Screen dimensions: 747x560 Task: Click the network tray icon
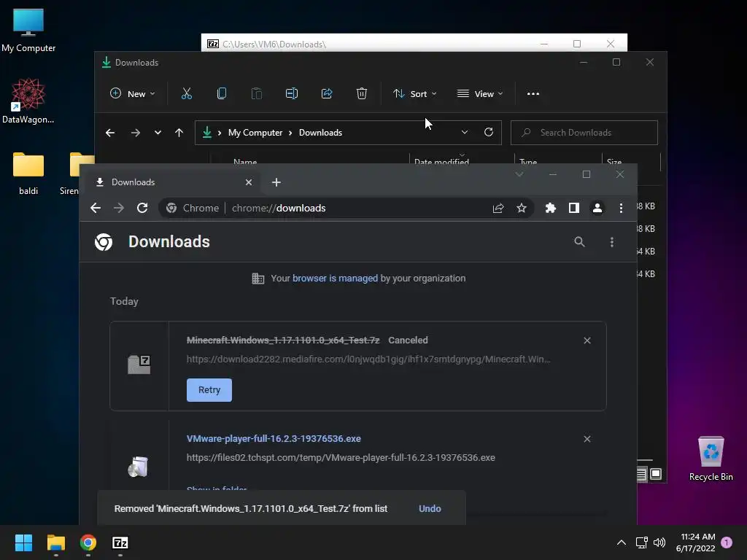coord(641,542)
